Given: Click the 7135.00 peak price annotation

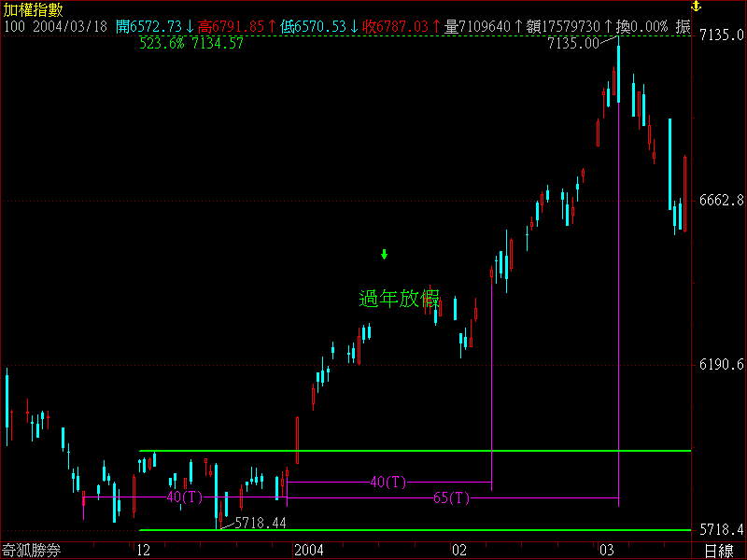Looking at the screenshot, I should point(573,44).
